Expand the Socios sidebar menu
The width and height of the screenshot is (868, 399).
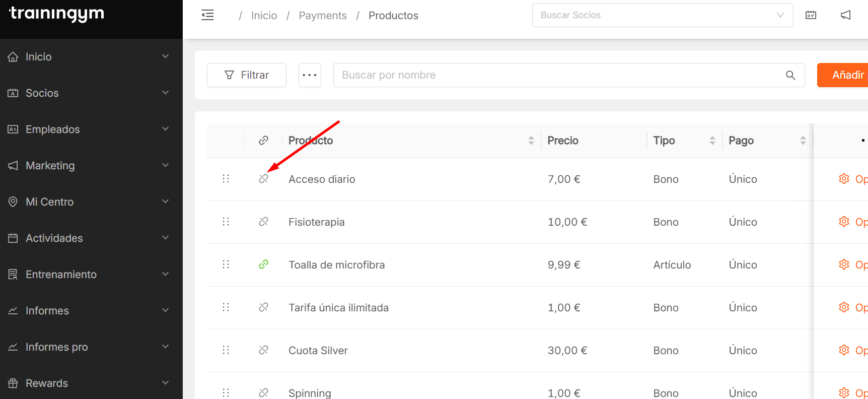[x=91, y=93]
